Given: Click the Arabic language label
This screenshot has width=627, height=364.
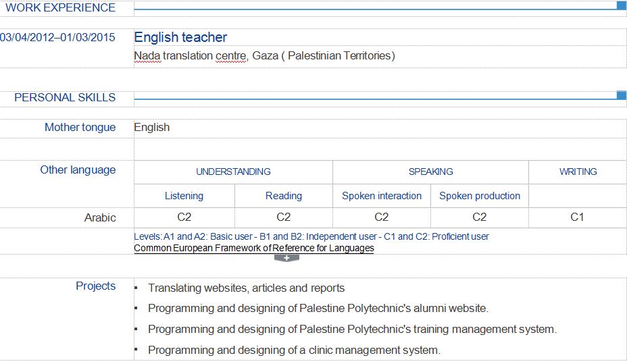Looking at the screenshot, I should (x=100, y=217).
